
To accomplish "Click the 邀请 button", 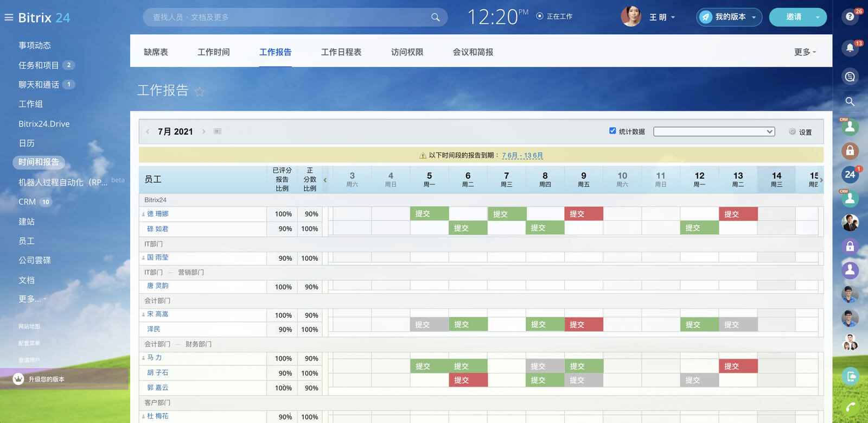I will pos(794,17).
